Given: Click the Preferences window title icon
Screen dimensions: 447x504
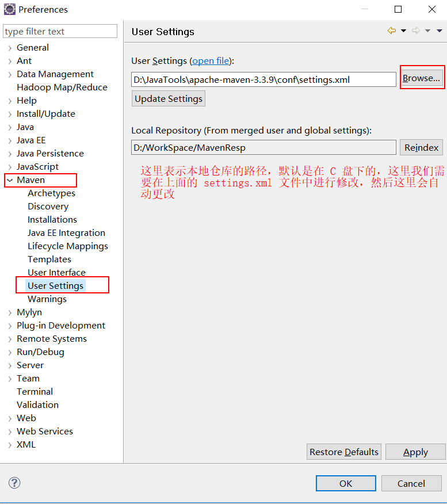Looking at the screenshot, I should [10, 9].
